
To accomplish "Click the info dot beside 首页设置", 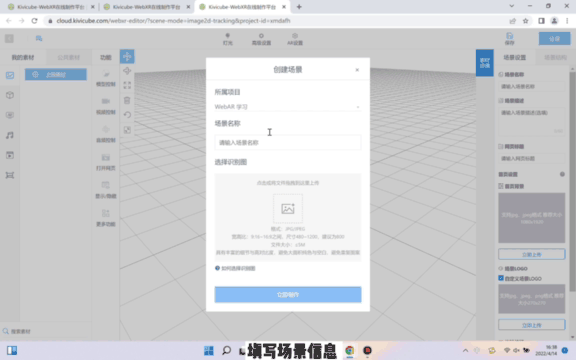I will tap(562, 174).
